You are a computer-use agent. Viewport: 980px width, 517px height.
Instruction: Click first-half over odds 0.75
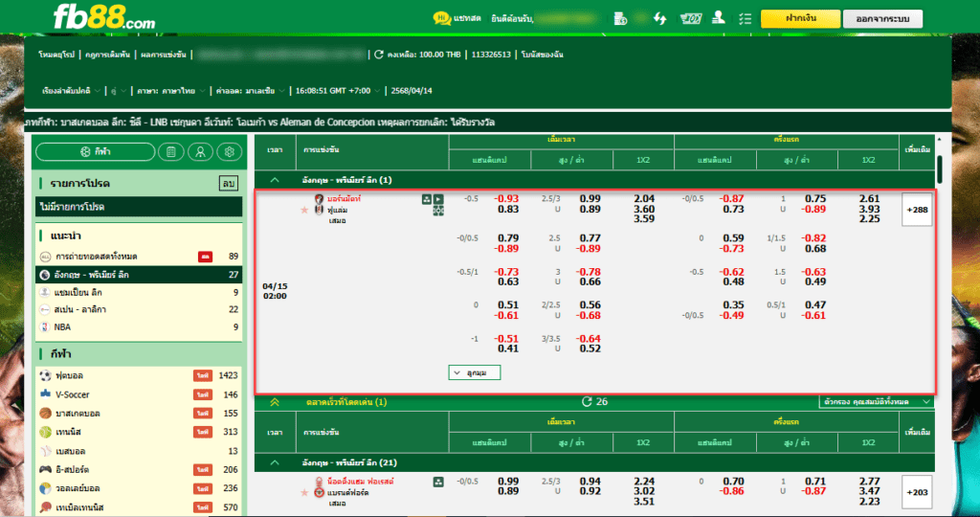coord(815,199)
